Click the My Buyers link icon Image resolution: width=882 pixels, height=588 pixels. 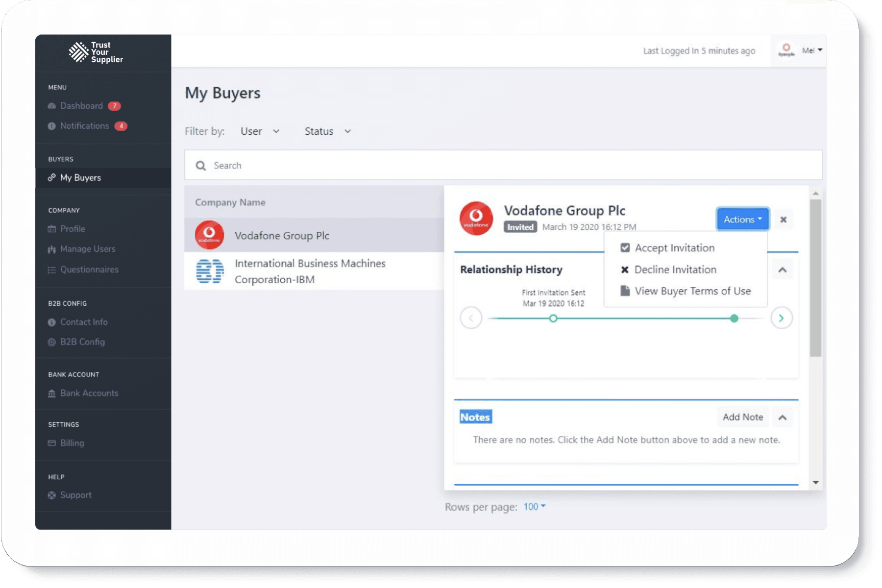point(51,177)
